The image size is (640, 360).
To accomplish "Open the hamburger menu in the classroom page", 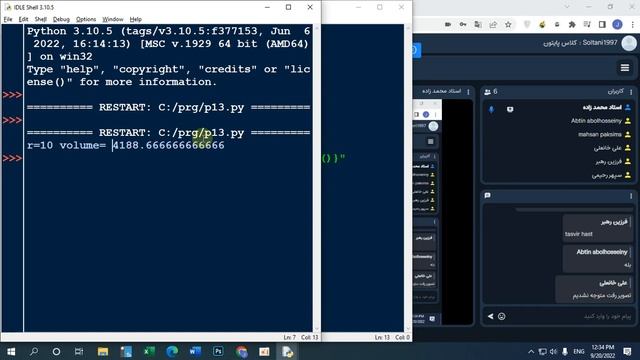I will click(625, 68).
